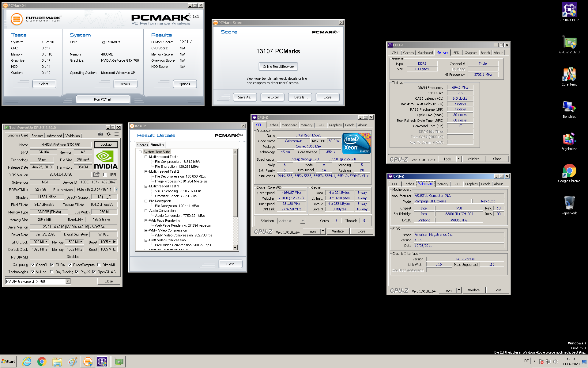Click the GPU-Z refresh icon
588x368 pixels.
point(108,134)
